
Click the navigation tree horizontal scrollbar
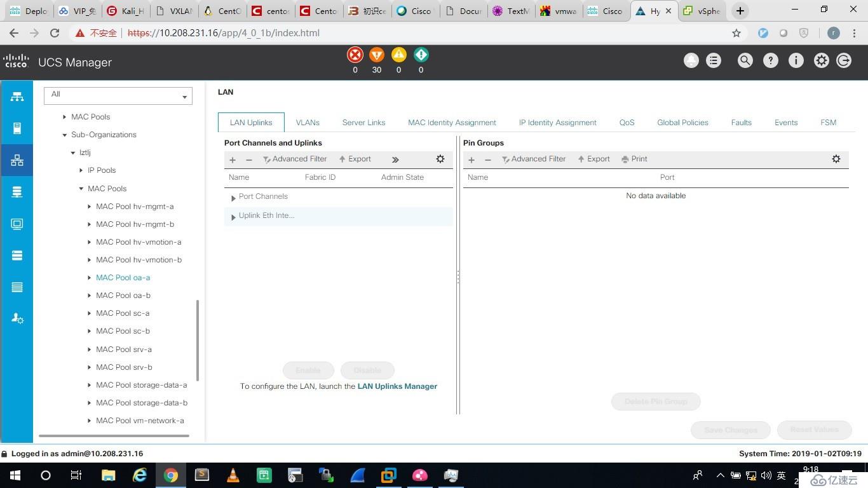[x=114, y=436]
